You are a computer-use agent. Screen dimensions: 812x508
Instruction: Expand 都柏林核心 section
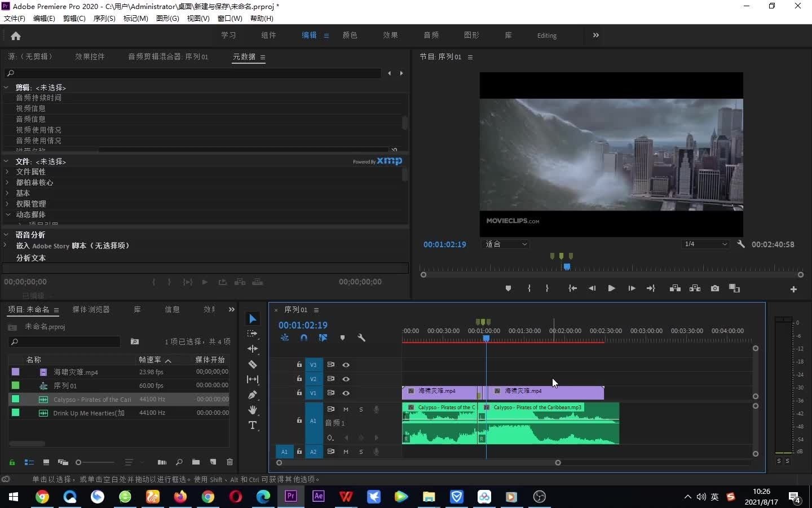(x=7, y=182)
